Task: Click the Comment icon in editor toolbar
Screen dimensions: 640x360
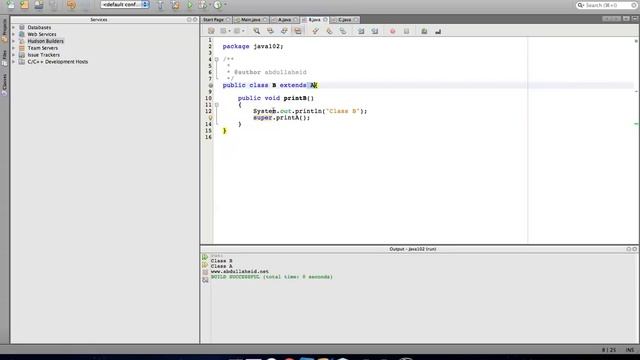Action: (424, 31)
